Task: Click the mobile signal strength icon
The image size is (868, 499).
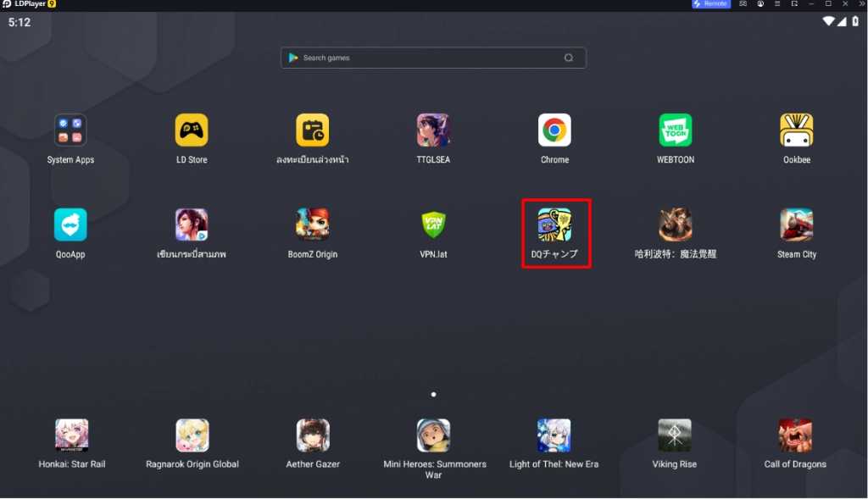Action: click(x=842, y=21)
